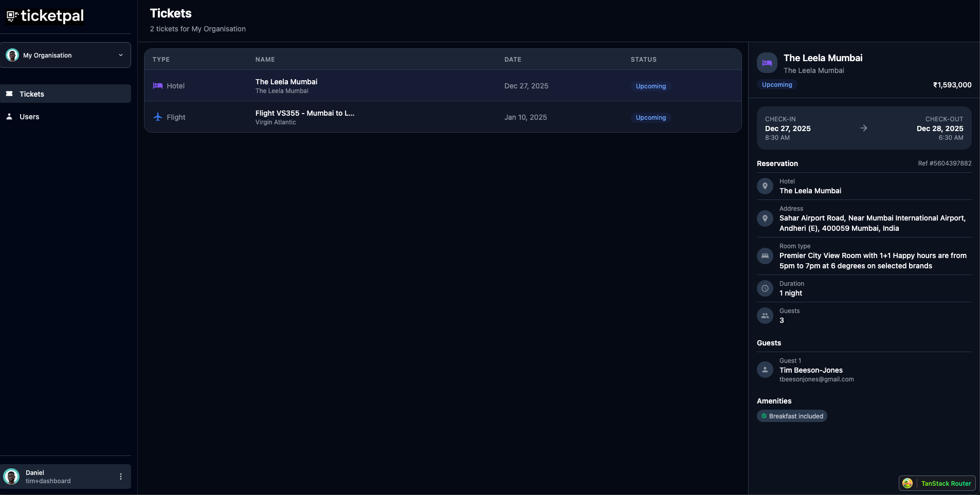The width and height of the screenshot is (980, 495).
Task: Open the My Organisation dropdown
Action: [x=66, y=55]
